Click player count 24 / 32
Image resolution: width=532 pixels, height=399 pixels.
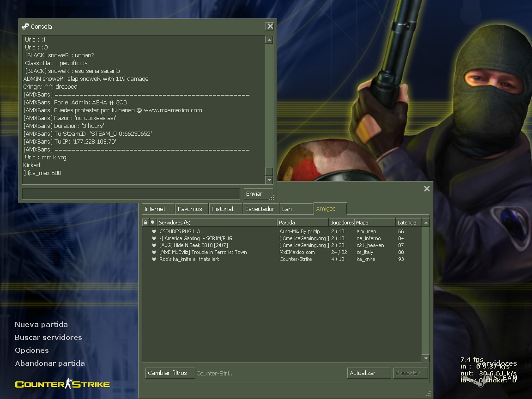pos(339,252)
